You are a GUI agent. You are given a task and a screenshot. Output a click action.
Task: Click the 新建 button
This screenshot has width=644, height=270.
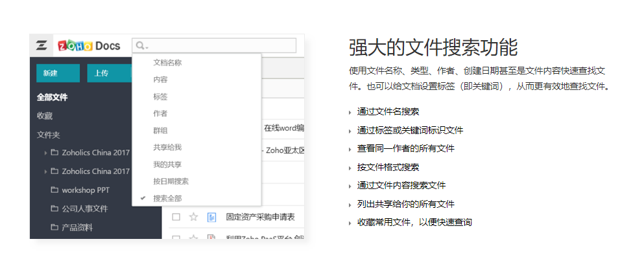(58, 73)
